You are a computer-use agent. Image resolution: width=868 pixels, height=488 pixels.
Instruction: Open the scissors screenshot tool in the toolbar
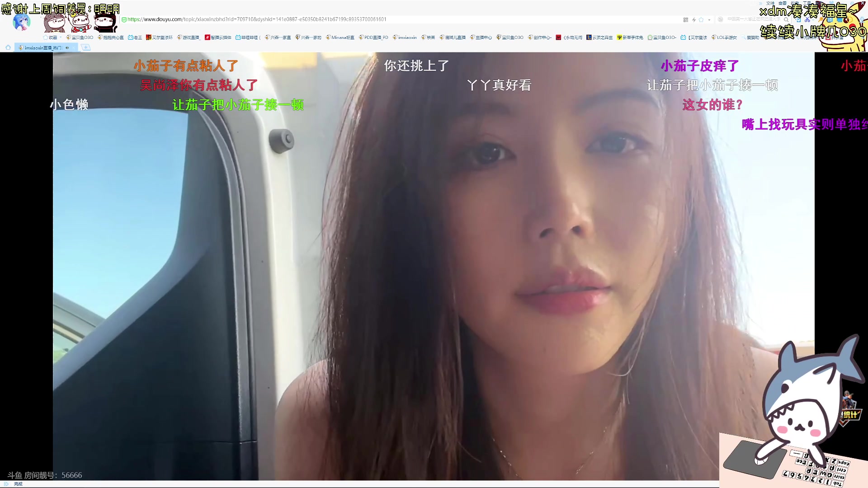click(x=807, y=20)
